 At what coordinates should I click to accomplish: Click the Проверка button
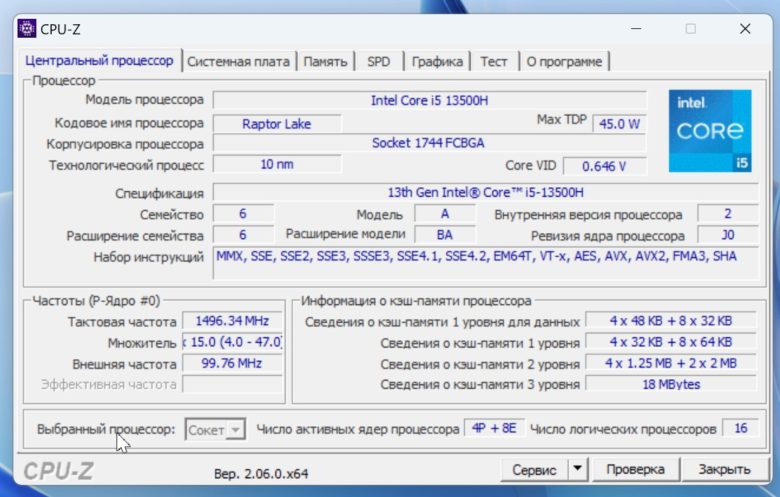pos(635,469)
